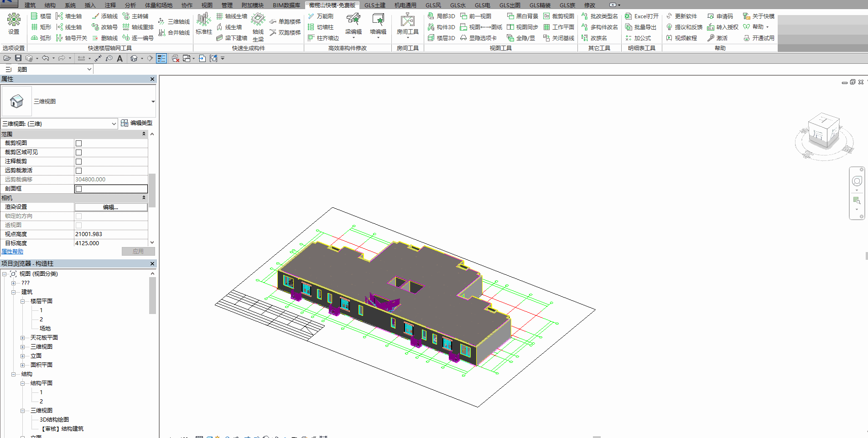This screenshot has width=868, height=438.
Task: Open the 注释 ribbon tab
Action: click(110, 5)
